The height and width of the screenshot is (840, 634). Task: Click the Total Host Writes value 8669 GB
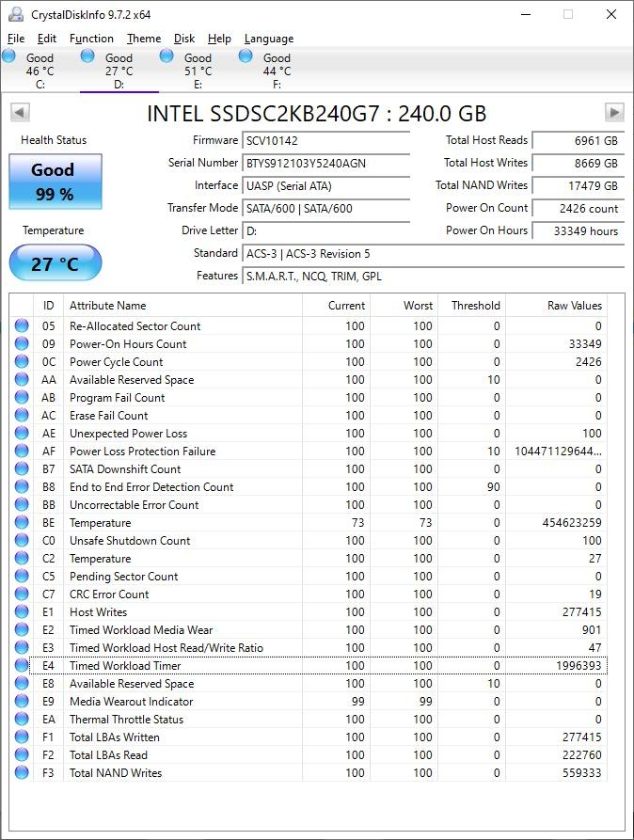(579, 163)
